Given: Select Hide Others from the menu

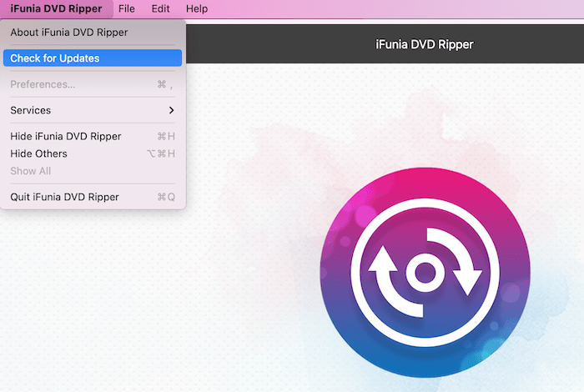Looking at the screenshot, I should 39,153.
